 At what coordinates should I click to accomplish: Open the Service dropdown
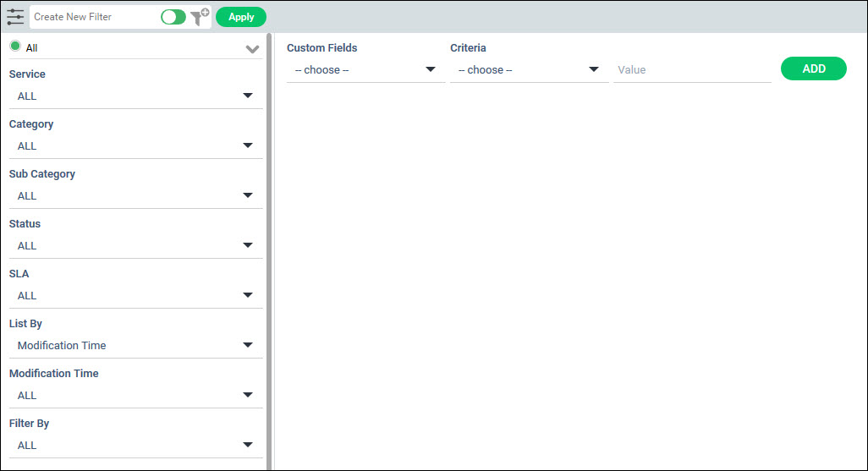point(135,96)
